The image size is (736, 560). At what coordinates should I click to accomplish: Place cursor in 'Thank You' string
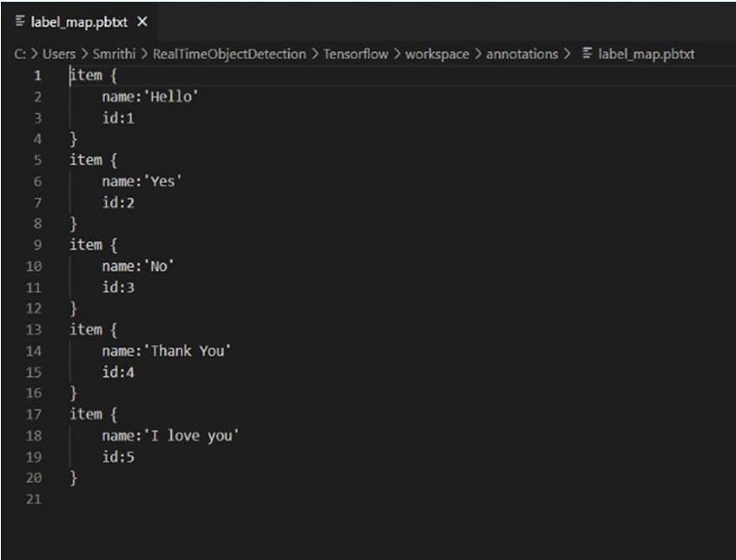tap(190, 351)
